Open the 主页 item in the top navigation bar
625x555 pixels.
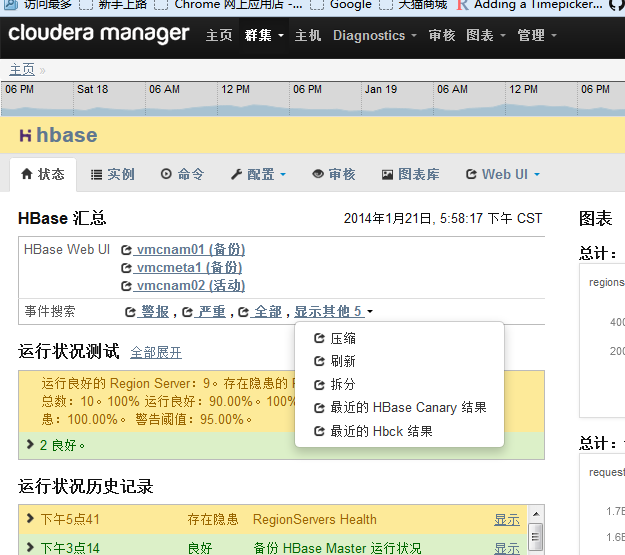point(219,35)
